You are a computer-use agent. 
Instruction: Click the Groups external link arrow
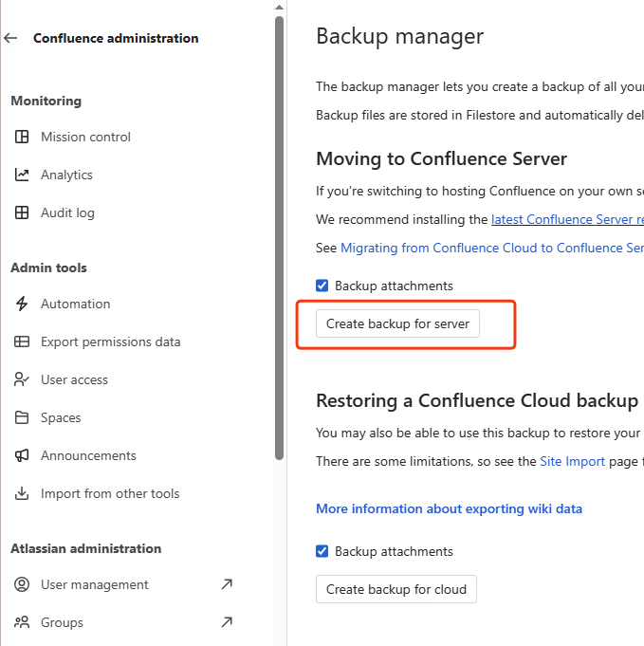pos(227,623)
